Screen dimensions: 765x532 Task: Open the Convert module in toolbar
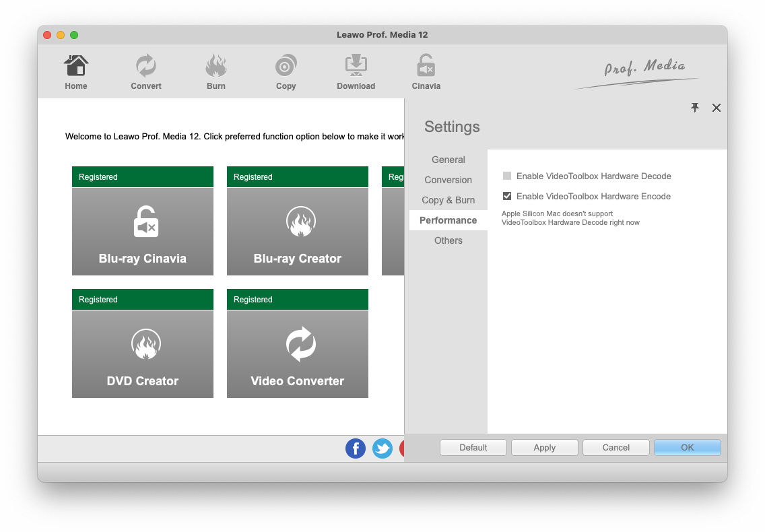pos(146,72)
